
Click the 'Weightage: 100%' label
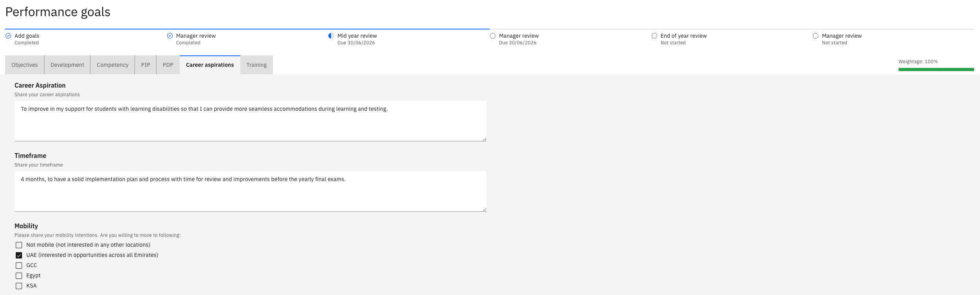pyautogui.click(x=918, y=62)
